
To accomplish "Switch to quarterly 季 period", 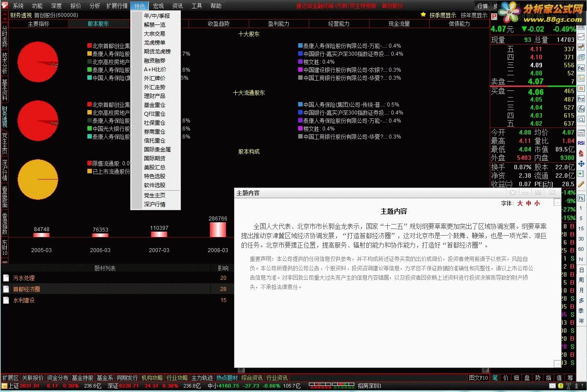I will [x=581, y=310].
